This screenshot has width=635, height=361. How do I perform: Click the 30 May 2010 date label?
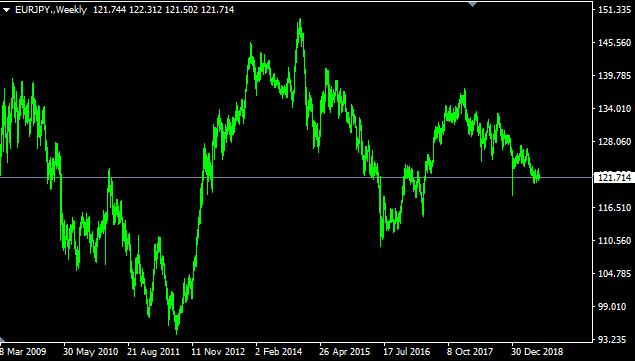pos(91,352)
